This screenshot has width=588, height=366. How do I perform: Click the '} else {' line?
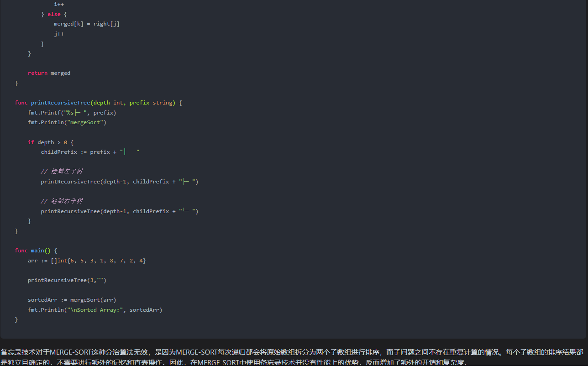[54, 14]
